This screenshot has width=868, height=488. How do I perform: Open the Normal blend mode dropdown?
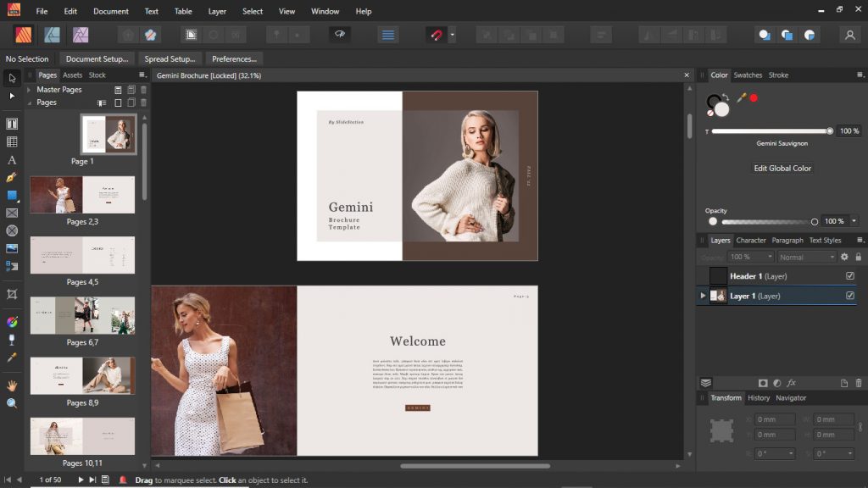806,257
